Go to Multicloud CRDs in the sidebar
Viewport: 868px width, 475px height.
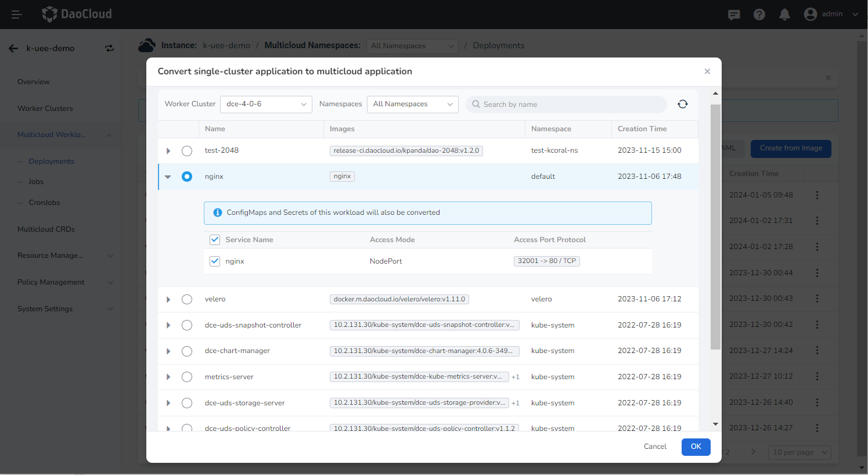46,229
